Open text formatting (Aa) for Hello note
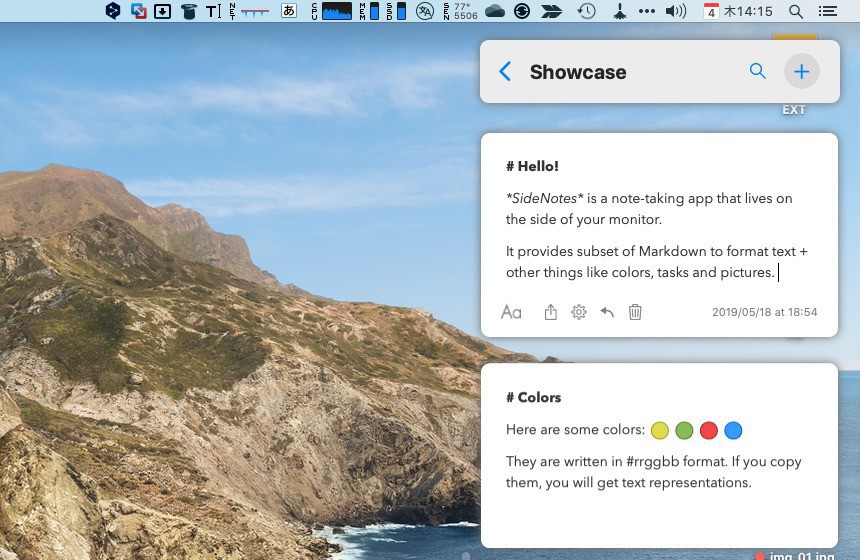 (511, 312)
